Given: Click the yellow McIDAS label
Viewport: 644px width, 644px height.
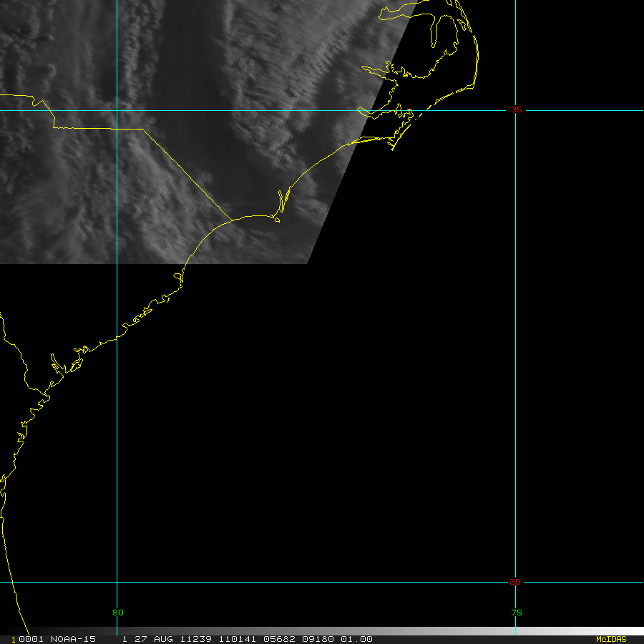Looking at the screenshot, I should click(610, 639).
